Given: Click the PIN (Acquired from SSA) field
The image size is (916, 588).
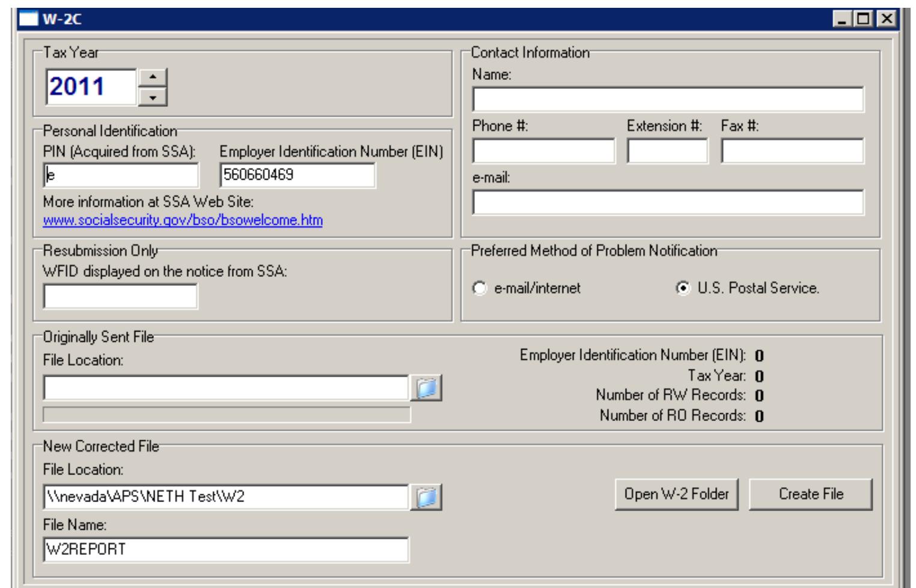Looking at the screenshot, I should (121, 175).
